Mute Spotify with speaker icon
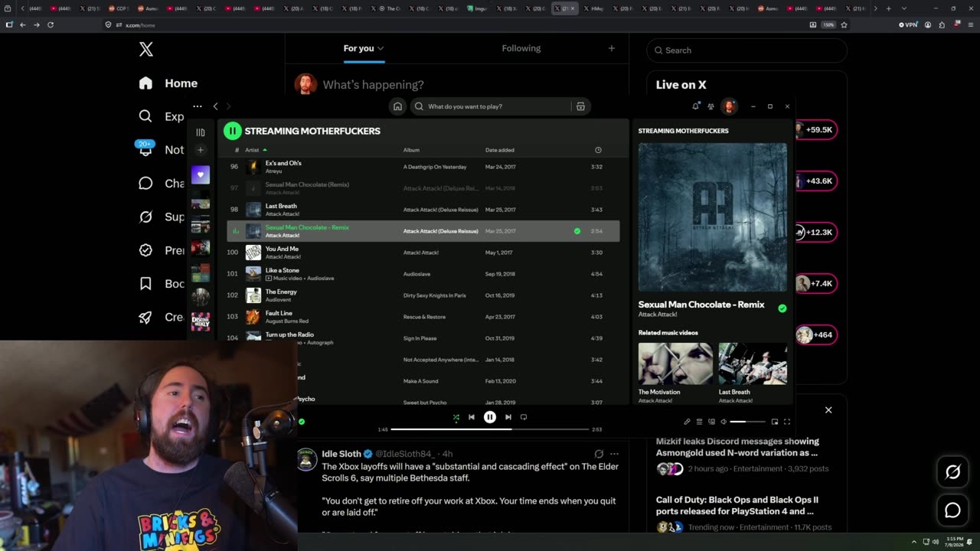The width and height of the screenshot is (980, 551). click(x=724, y=422)
